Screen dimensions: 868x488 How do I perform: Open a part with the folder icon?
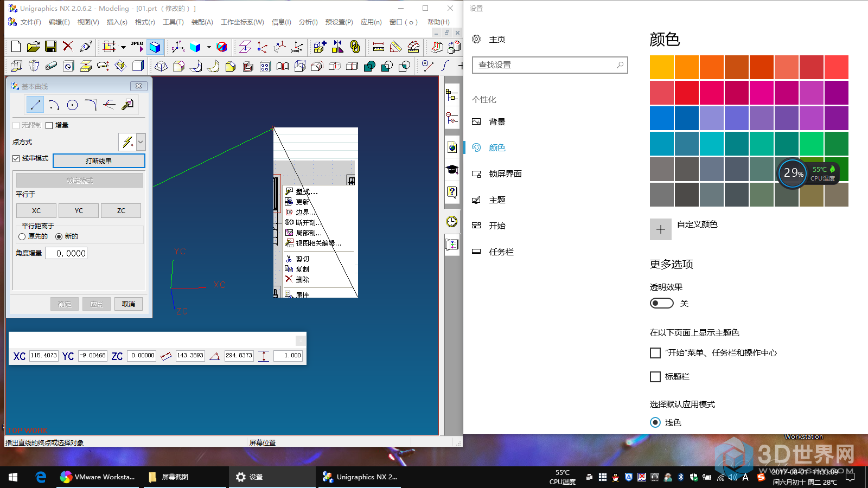coord(33,47)
